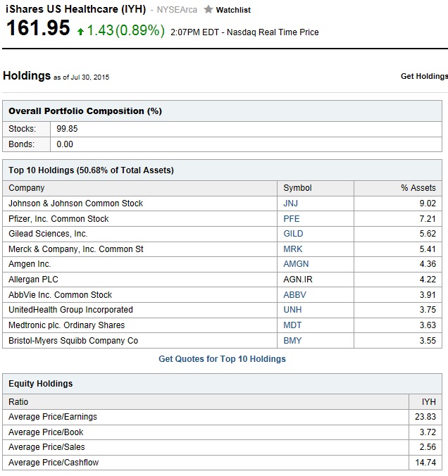Screen dimensions: 448x476
Task: Select the AGN.IR symbol text
Action: tap(298, 280)
